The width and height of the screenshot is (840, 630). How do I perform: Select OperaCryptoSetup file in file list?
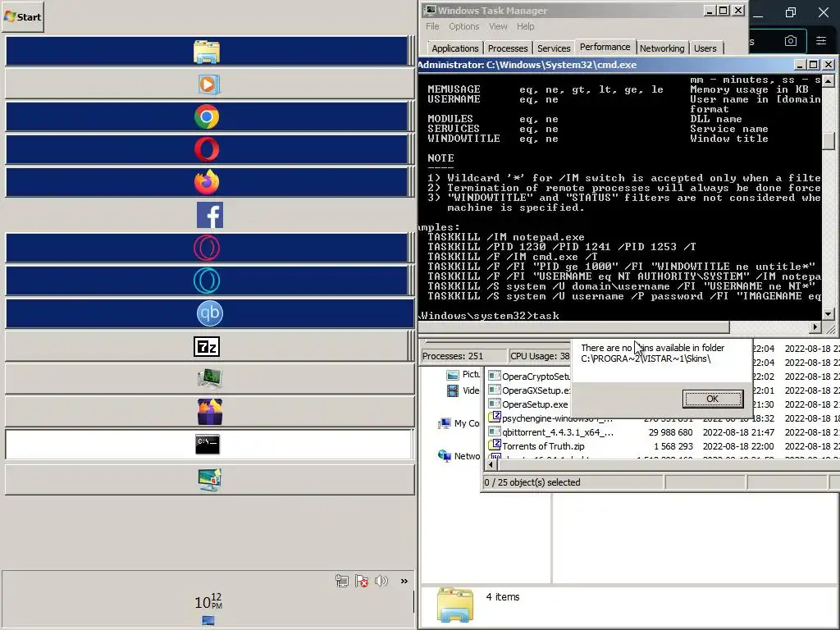coord(530,376)
